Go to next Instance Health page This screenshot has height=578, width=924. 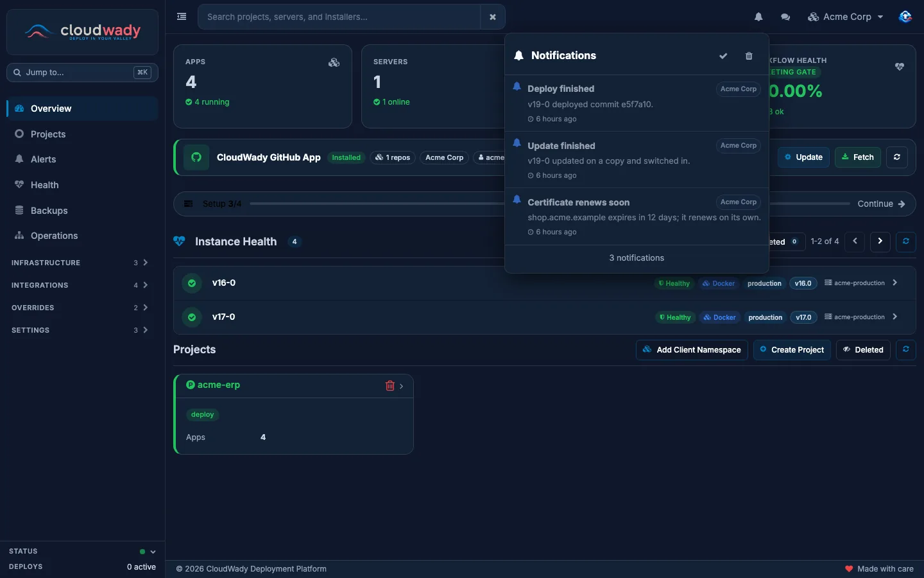point(880,241)
